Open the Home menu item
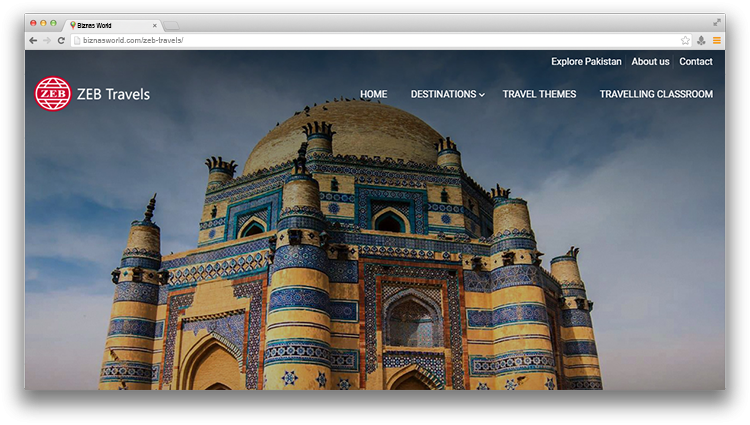The image size is (750, 425). coord(373,94)
